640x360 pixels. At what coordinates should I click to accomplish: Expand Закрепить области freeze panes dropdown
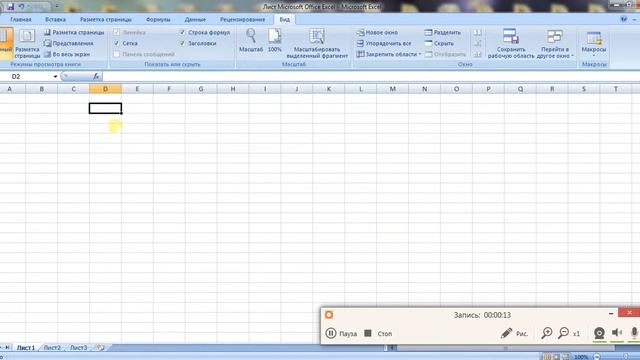coord(389,54)
